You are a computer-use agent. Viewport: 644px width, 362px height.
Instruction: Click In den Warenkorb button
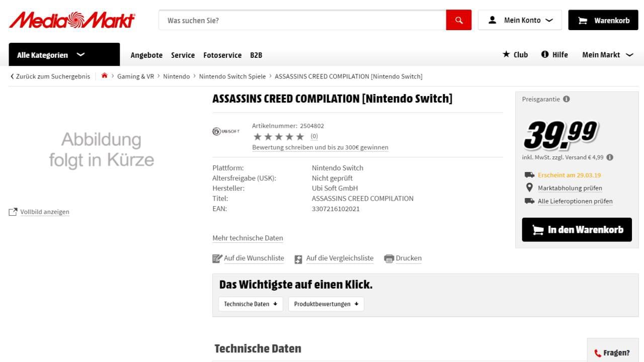(577, 230)
